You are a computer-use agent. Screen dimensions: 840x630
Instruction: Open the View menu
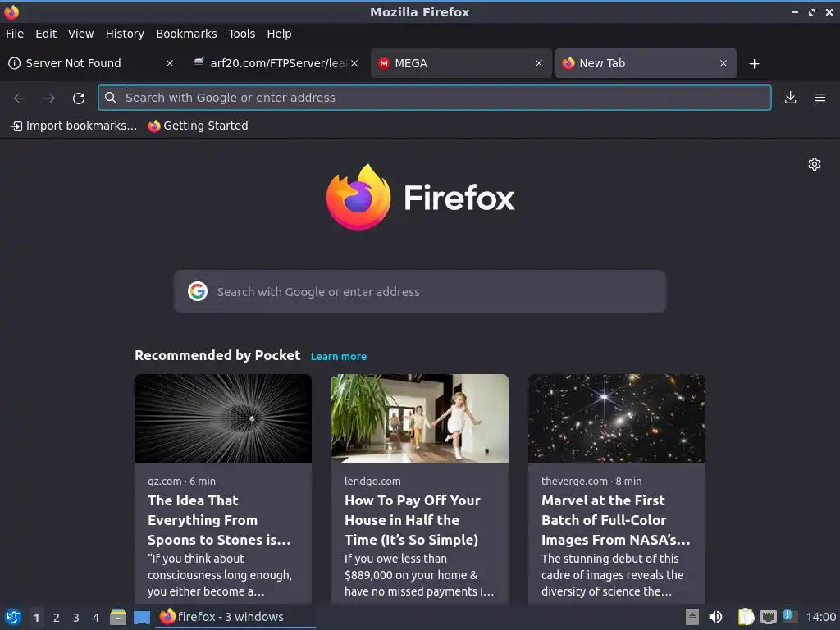click(x=81, y=34)
